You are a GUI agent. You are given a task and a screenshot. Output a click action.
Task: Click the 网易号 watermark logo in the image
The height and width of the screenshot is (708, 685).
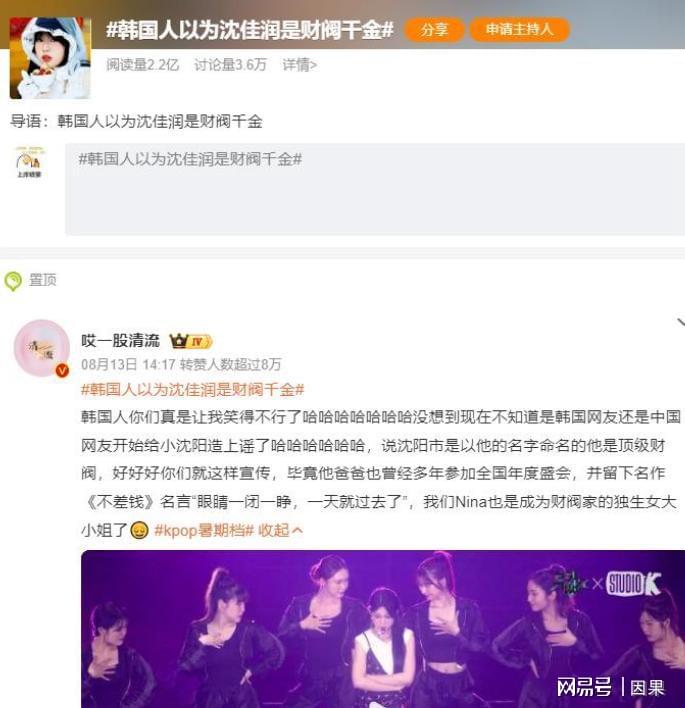point(584,687)
